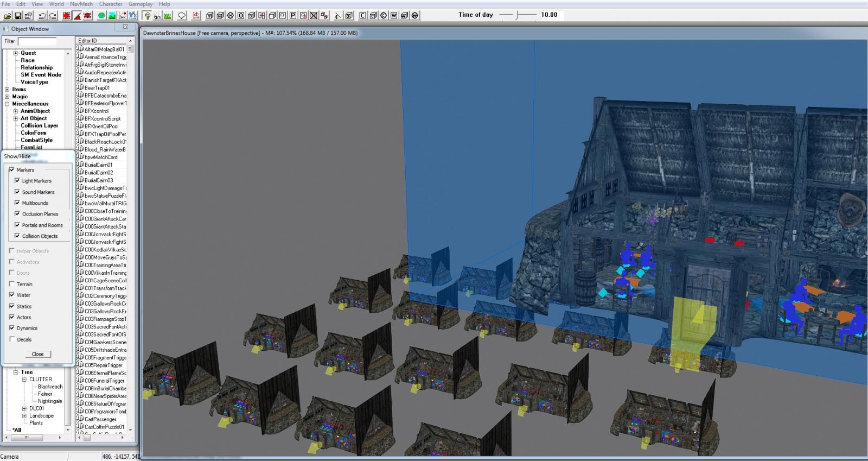Click the circled M toolbar icon

(231, 16)
